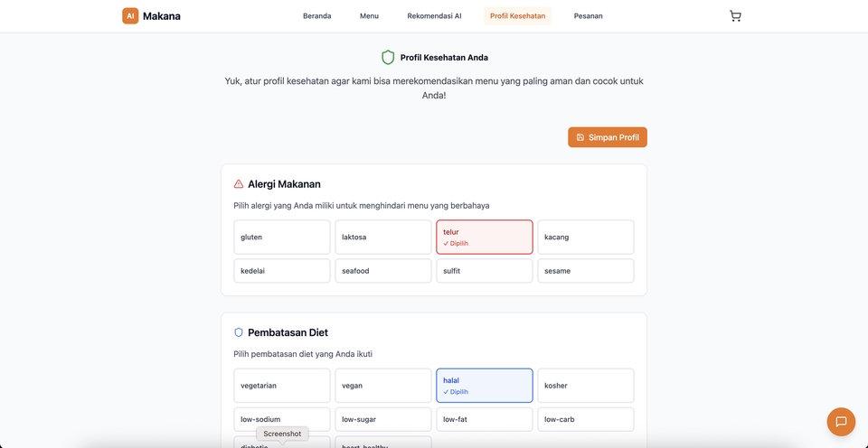Open the Rekomendasi AI page

434,16
